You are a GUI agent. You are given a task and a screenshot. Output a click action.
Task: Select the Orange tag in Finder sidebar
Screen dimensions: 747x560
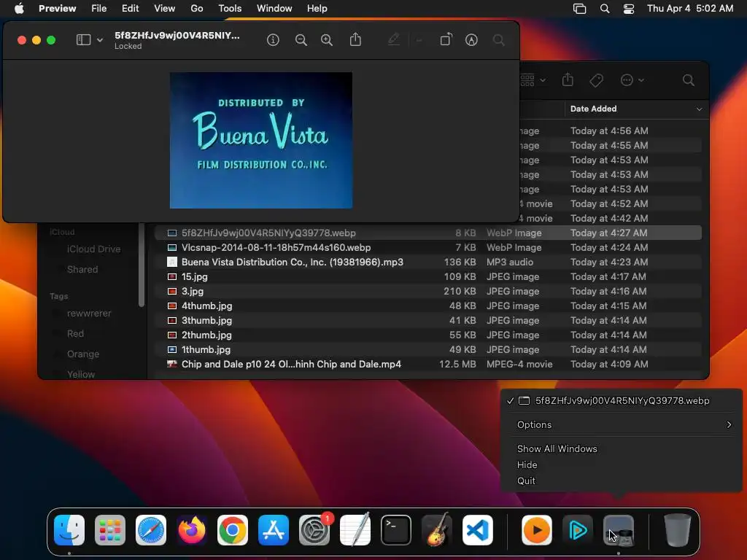[x=83, y=354]
